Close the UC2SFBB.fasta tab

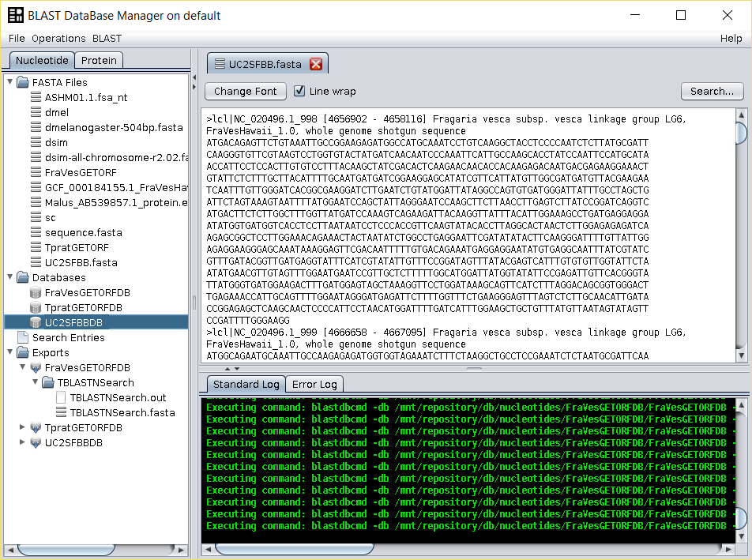click(316, 65)
